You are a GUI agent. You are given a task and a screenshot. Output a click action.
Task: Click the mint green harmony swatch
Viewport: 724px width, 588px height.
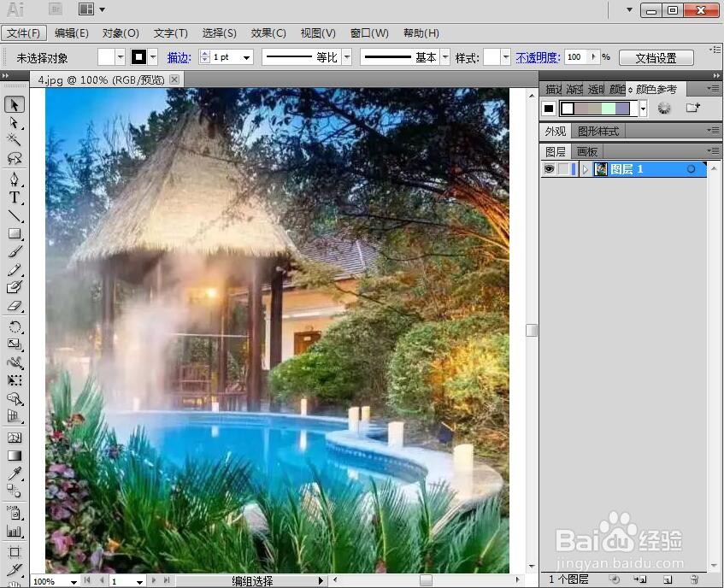609,109
